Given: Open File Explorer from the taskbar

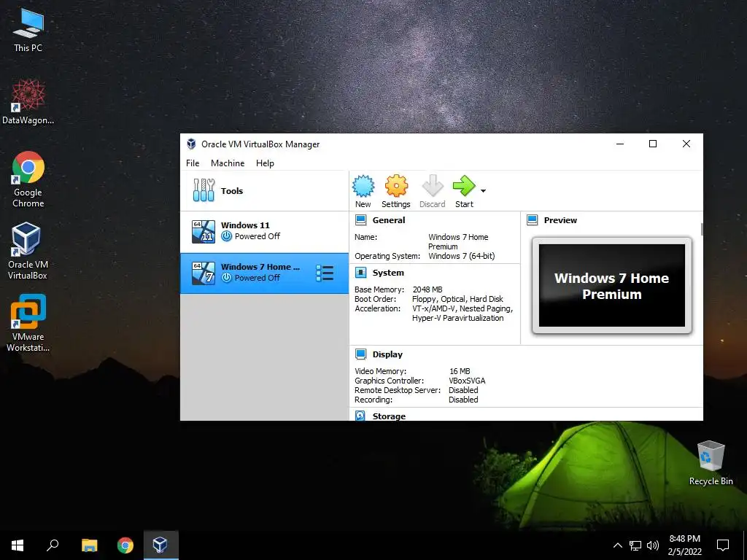Looking at the screenshot, I should (x=89, y=545).
